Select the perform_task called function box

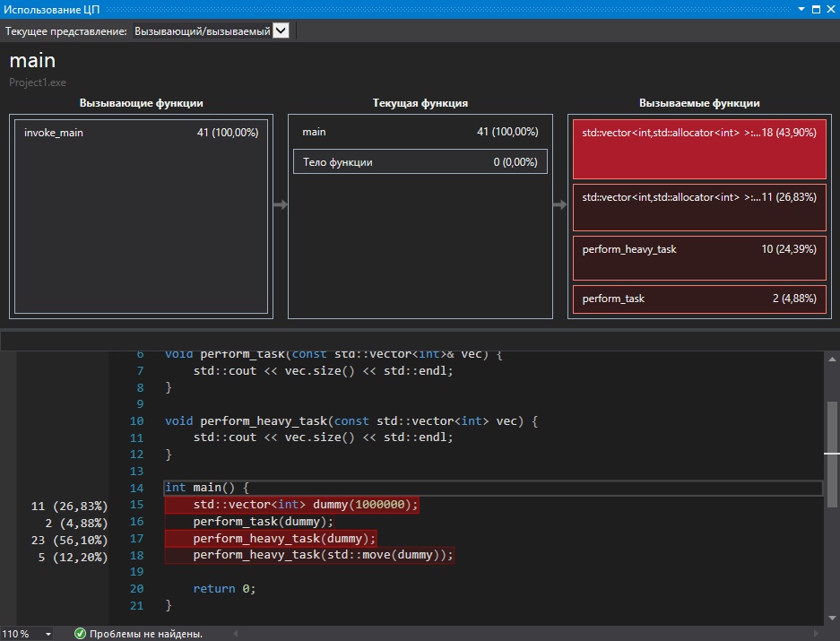coord(698,299)
